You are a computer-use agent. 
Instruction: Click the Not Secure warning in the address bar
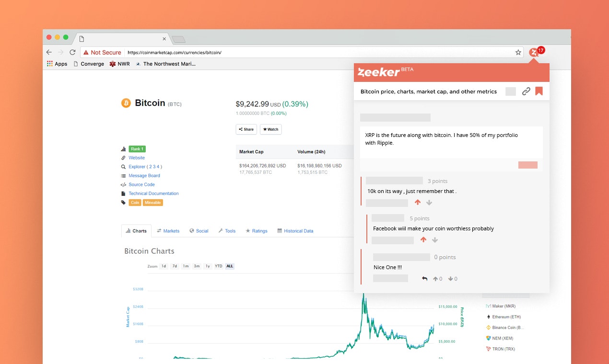pyautogui.click(x=101, y=52)
